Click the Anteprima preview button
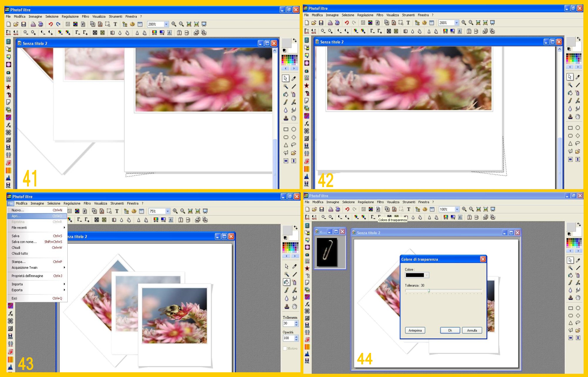The image size is (588, 377). point(415,331)
